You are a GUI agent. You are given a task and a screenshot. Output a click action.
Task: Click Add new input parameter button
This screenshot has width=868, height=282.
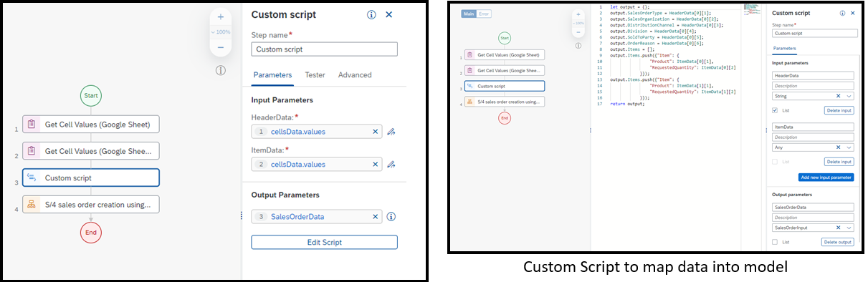[x=826, y=177]
